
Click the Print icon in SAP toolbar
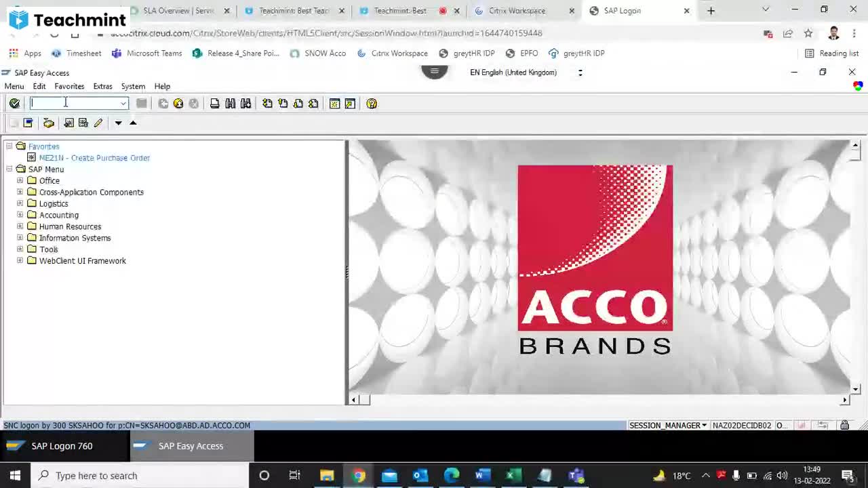215,103
